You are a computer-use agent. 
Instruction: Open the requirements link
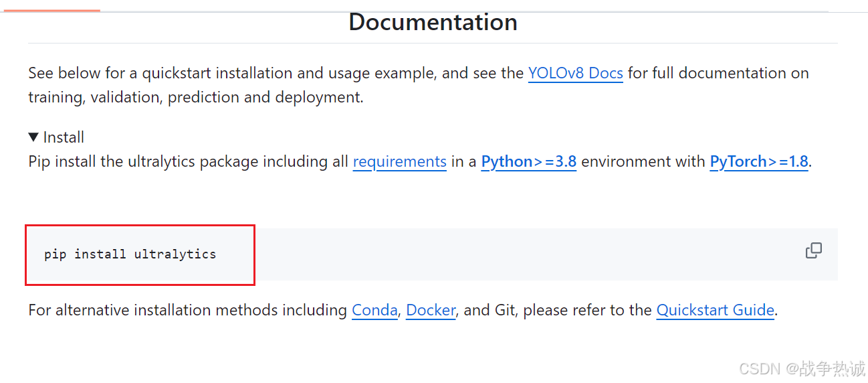coord(399,161)
